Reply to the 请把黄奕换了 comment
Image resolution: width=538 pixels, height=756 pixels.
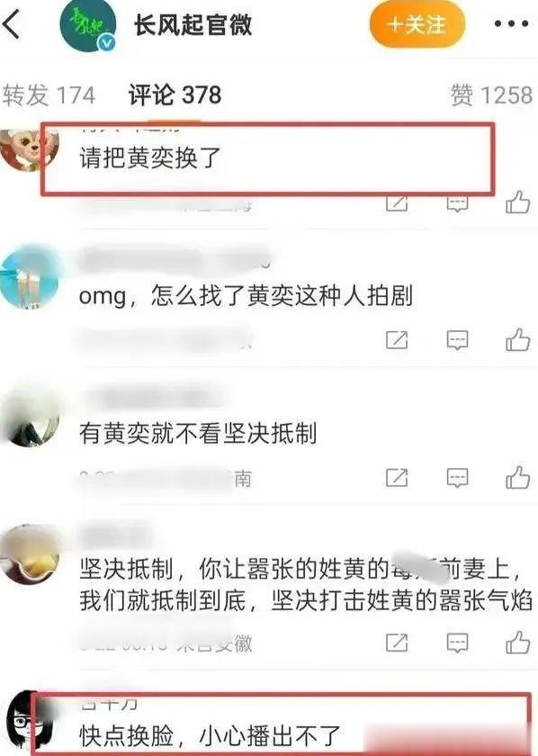coord(457,204)
